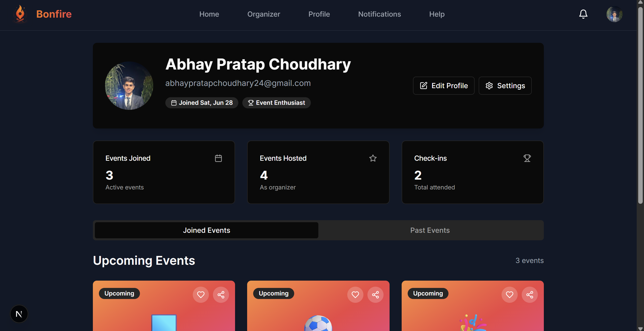Click the large profile photo
Screen dimensions: 644x331
coord(129,86)
